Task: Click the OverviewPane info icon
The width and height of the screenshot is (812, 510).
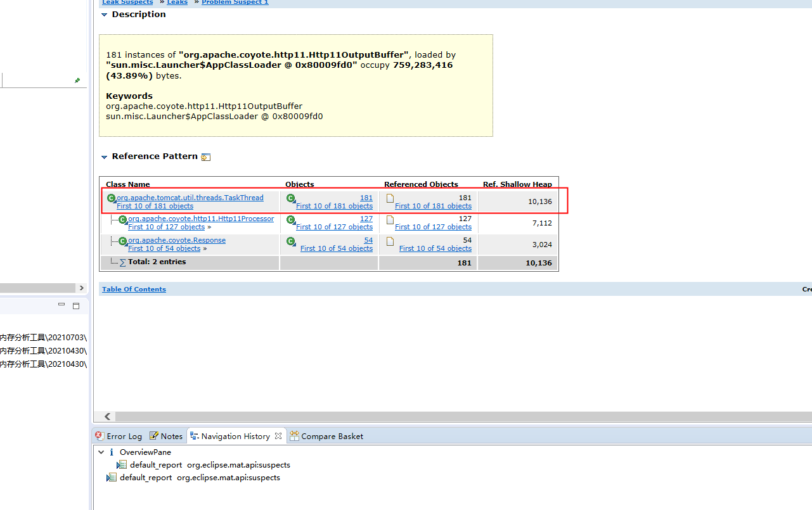Action: (x=112, y=452)
